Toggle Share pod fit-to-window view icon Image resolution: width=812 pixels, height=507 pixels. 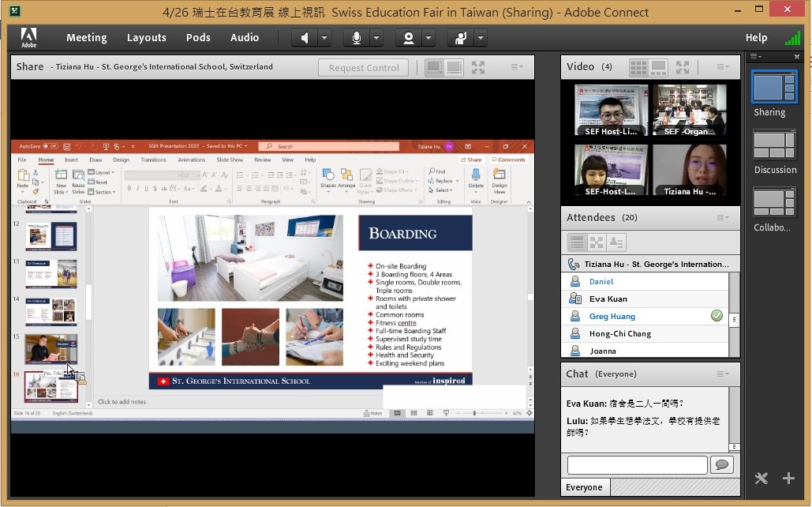[x=435, y=67]
